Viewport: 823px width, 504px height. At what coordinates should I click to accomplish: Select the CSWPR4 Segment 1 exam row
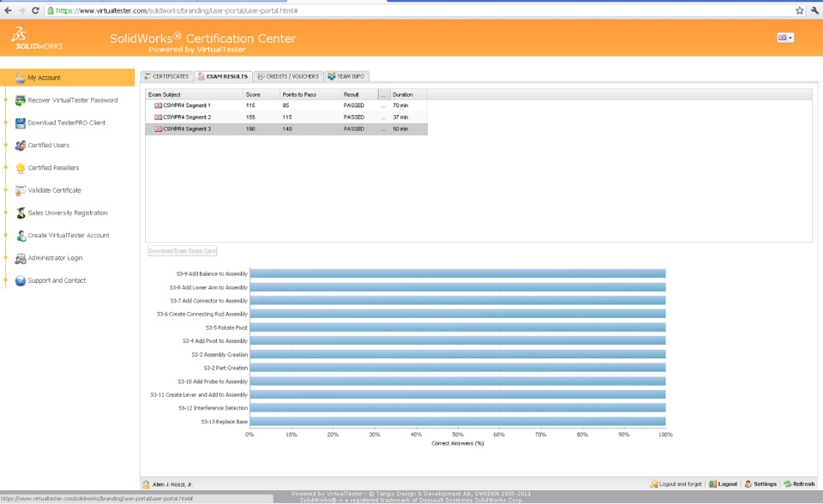click(286, 105)
